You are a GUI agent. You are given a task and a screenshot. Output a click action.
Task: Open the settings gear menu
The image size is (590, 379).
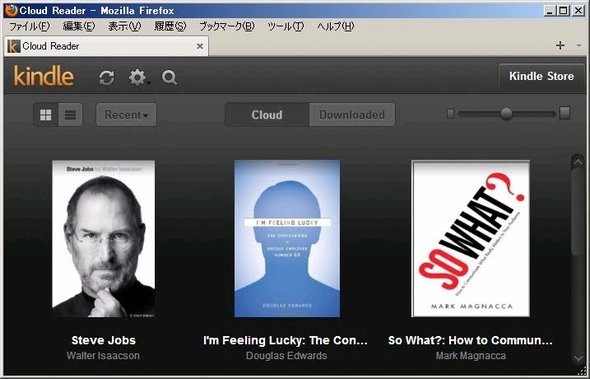pyautogui.click(x=138, y=78)
